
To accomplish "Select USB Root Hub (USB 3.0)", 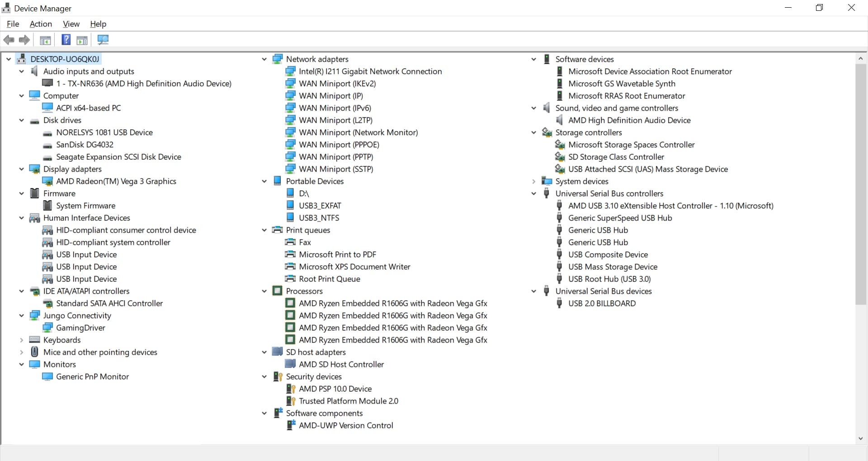I will pyautogui.click(x=609, y=278).
